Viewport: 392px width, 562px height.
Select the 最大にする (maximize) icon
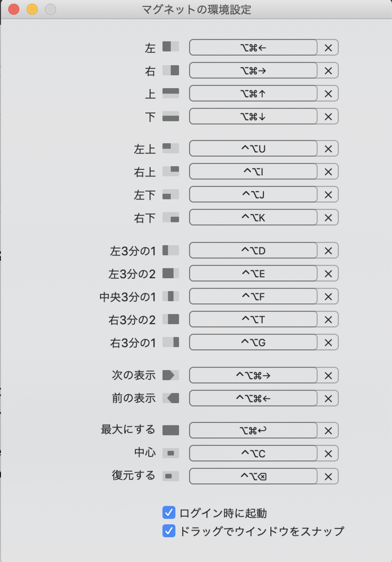[170, 430]
